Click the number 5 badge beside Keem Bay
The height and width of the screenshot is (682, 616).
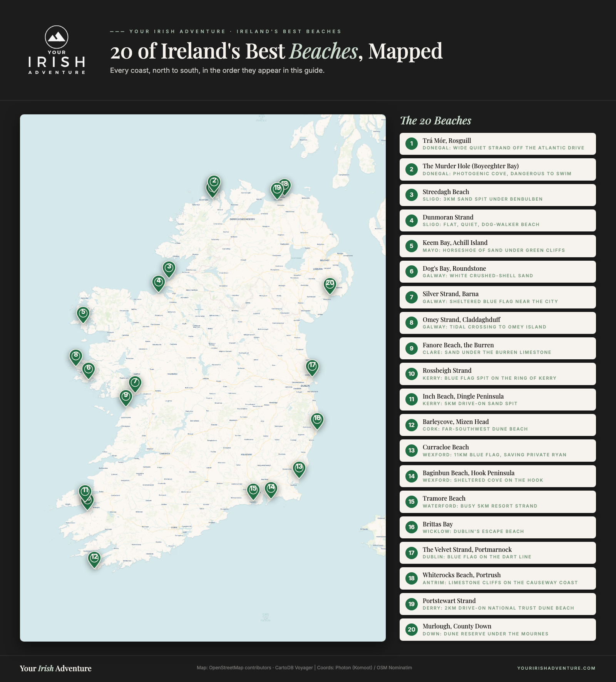point(412,246)
